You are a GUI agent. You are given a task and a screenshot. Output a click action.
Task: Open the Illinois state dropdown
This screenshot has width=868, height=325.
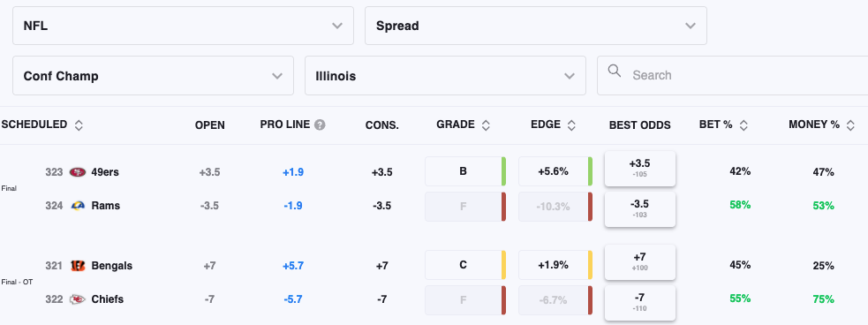click(445, 75)
